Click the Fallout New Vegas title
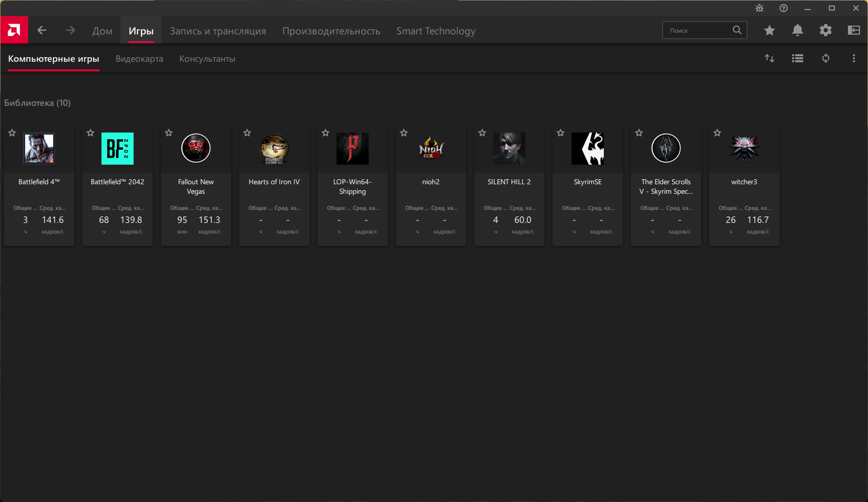Viewport: 868px width, 502px height. click(196, 187)
